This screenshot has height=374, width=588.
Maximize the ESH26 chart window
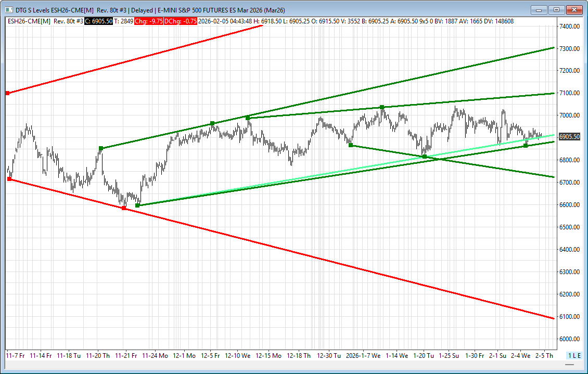[x=556, y=9]
